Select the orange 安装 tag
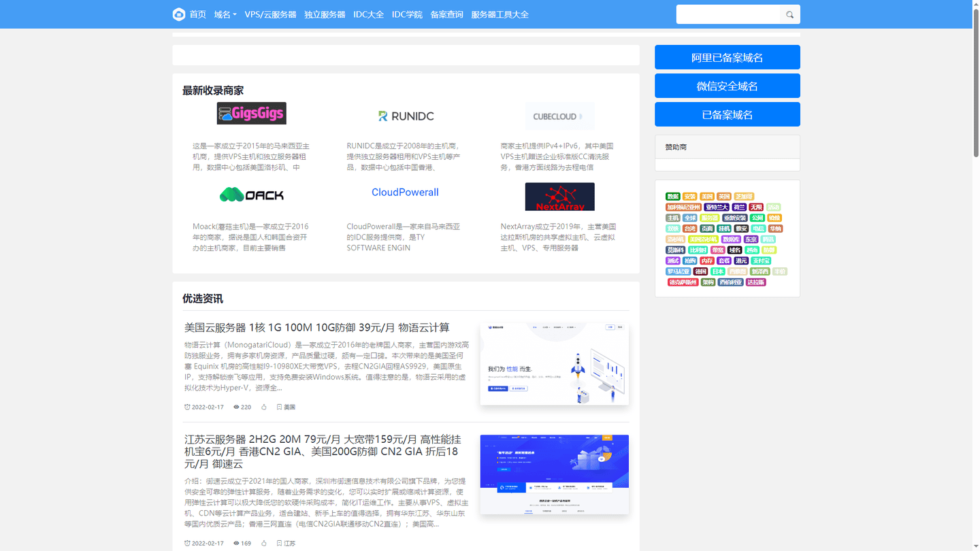This screenshot has height=551, width=980. pyautogui.click(x=690, y=197)
